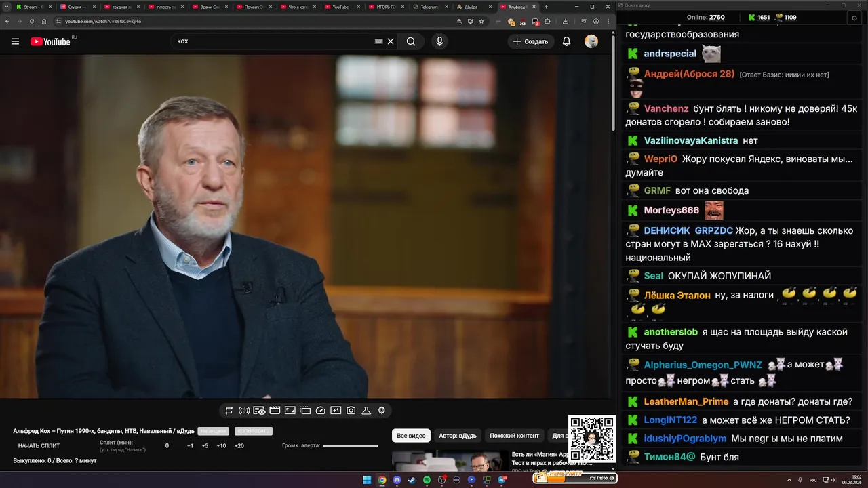Open Spotify from the taskbar
The height and width of the screenshot is (488, 868).
[x=427, y=480]
